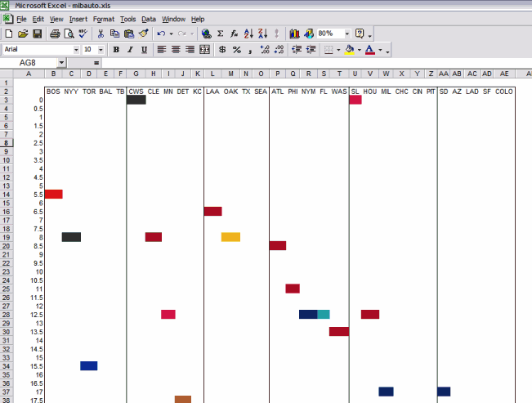The image size is (532, 403).
Task: Expand the Arial font name dropdown
Action: [76, 50]
